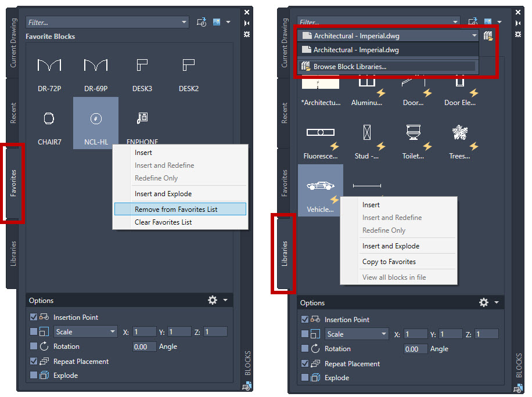
Task: Switch to the Favorites tab in left palette
Action: pyautogui.click(x=13, y=183)
